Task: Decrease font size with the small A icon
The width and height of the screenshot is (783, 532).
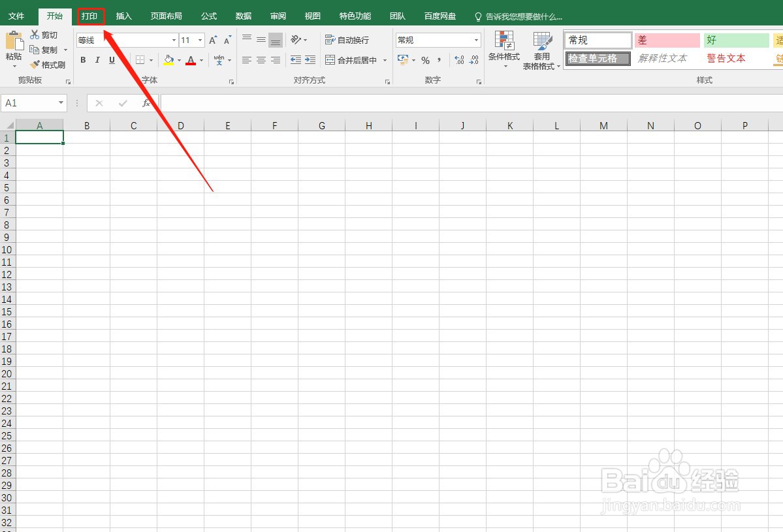Action: click(228, 40)
